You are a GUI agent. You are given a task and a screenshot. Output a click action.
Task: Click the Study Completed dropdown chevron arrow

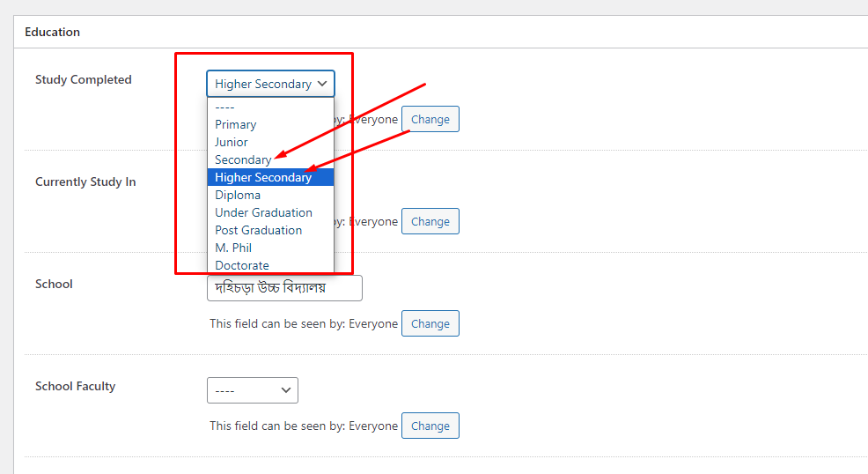click(x=323, y=84)
